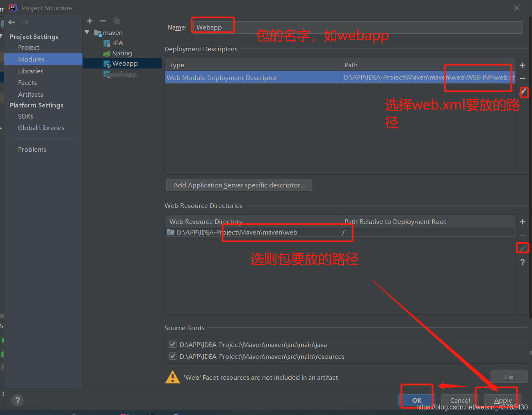This screenshot has width=532, height=415.
Task: Click folder icon of web resource row
Action: [171, 232]
